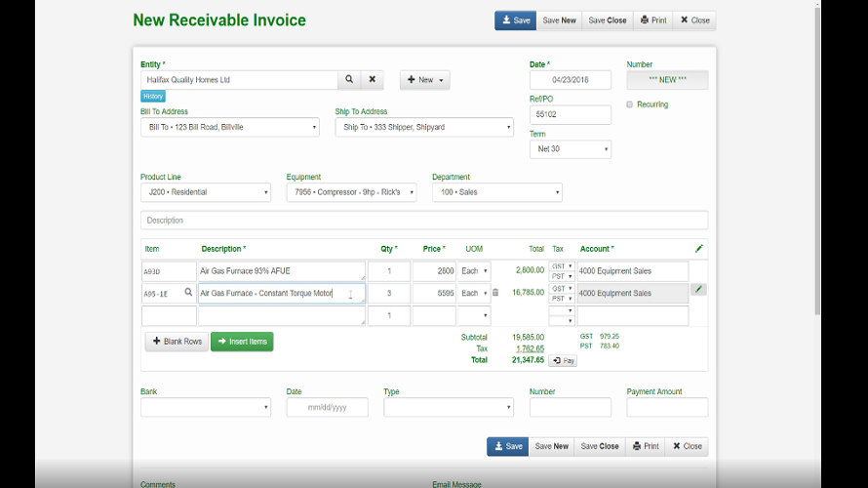868x488 pixels.
Task: Delete the second line item via trash icon
Action: pyautogui.click(x=495, y=293)
